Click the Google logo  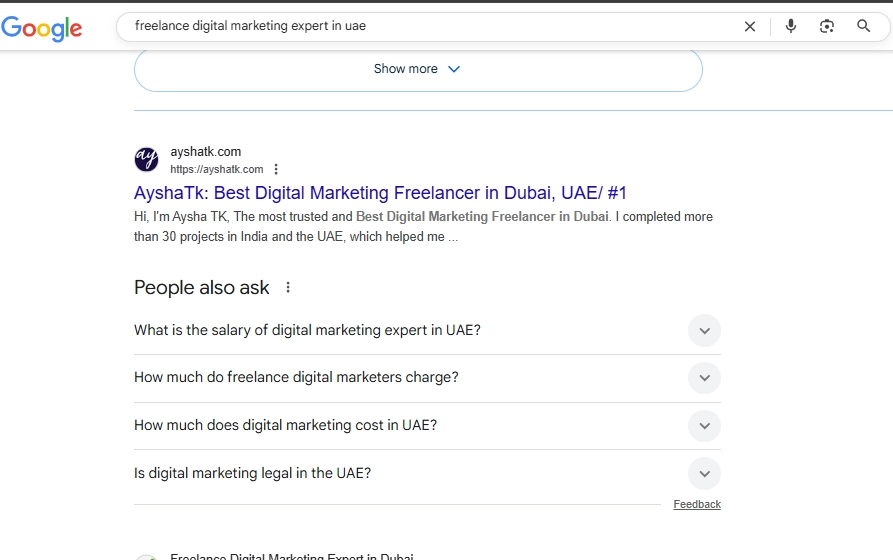click(42, 27)
